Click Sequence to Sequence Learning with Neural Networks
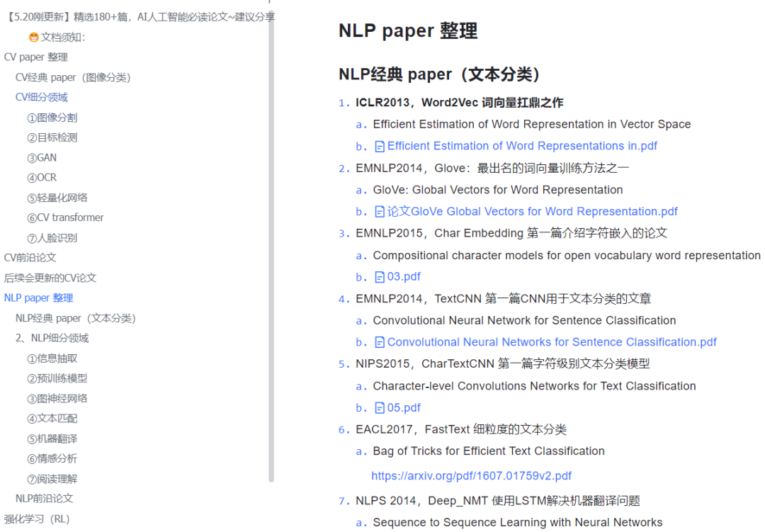 (x=518, y=522)
